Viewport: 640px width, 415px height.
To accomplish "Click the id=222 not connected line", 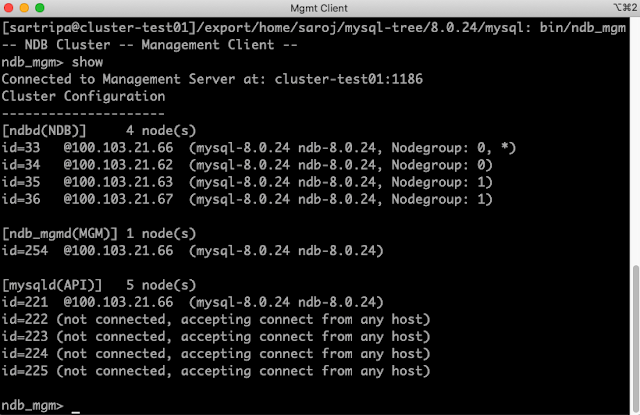I will [x=216, y=320].
